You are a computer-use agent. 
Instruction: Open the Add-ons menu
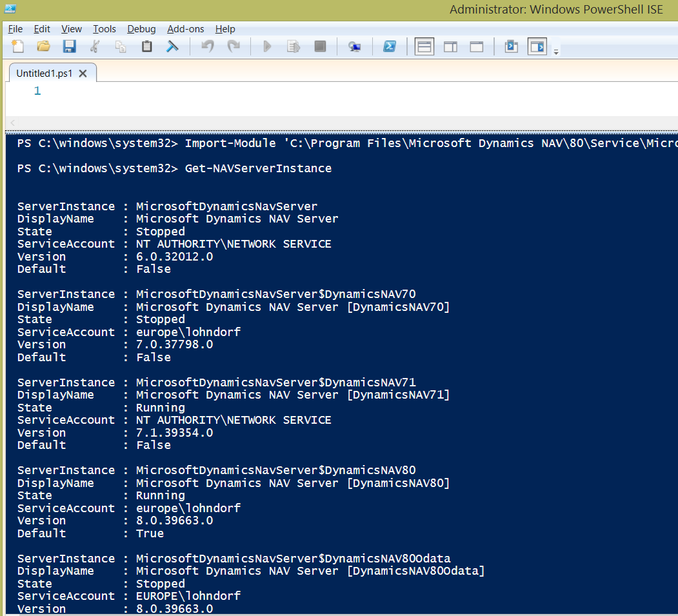[186, 29]
